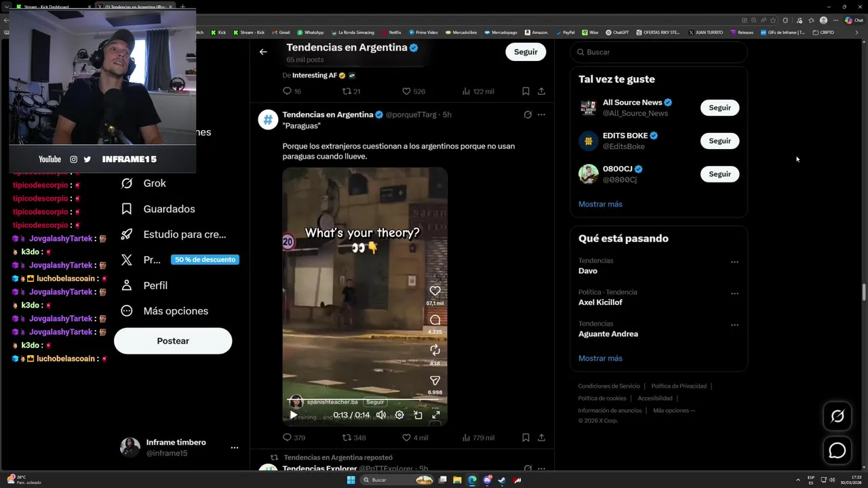This screenshot has height=488, width=868.
Task: Switch to the Stream - Kick Dashboard tab
Action: click(53, 7)
